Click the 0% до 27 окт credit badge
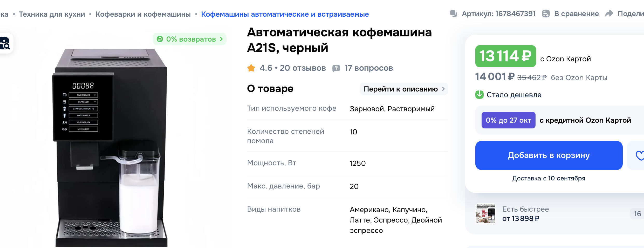Viewport: 644px width, 248px height. [508, 120]
